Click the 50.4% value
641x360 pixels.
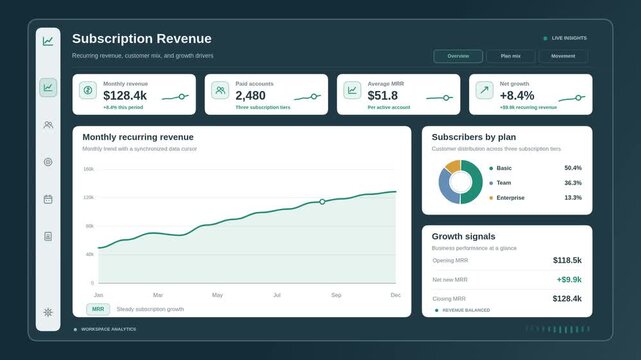(573, 168)
